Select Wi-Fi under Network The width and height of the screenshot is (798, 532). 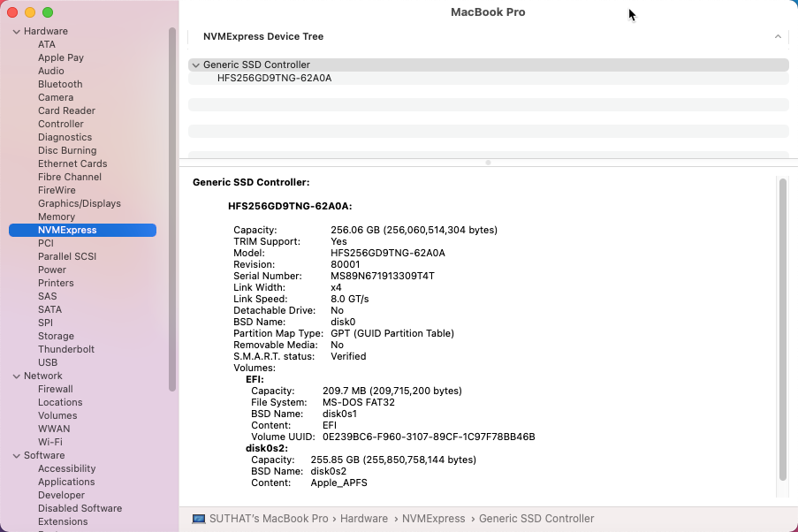pyautogui.click(x=49, y=442)
